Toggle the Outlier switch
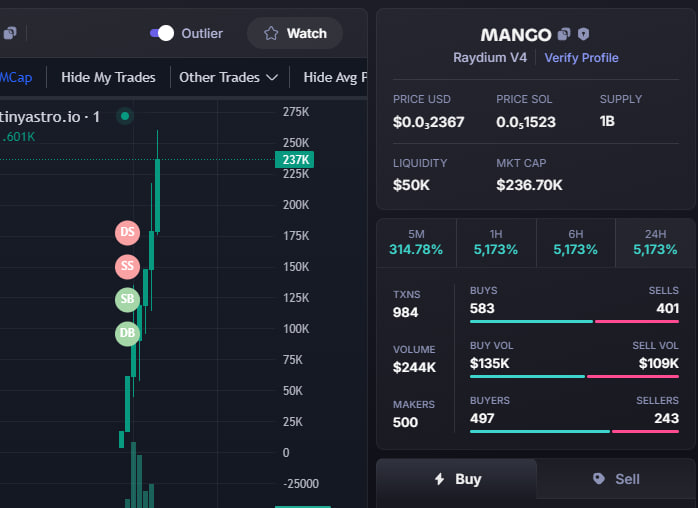This screenshot has width=698, height=508. pyautogui.click(x=162, y=33)
